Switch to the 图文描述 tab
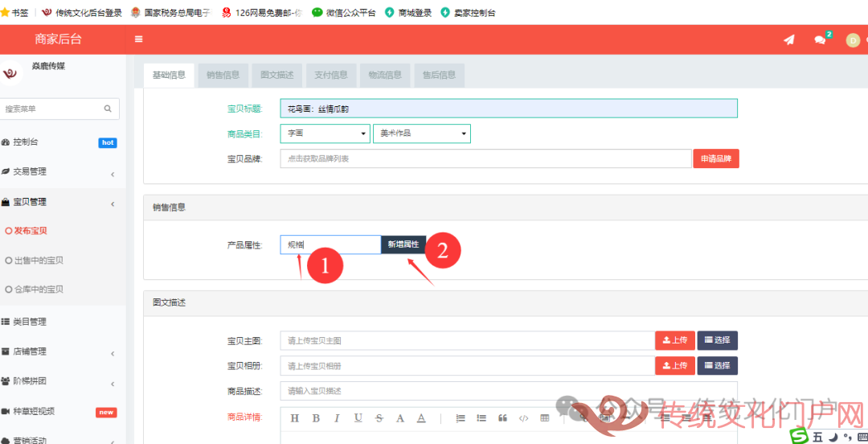The image size is (868, 444). [x=276, y=76]
